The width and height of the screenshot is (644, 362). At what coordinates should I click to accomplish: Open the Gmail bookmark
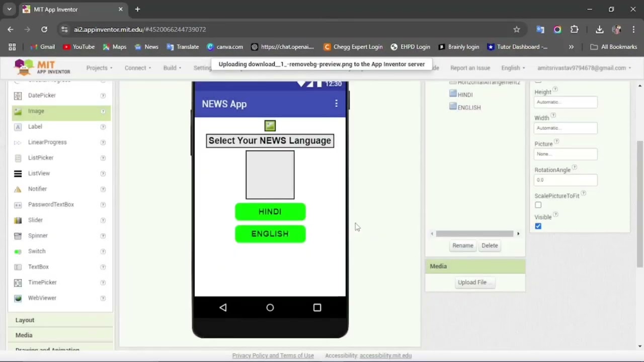pyautogui.click(x=42, y=47)
